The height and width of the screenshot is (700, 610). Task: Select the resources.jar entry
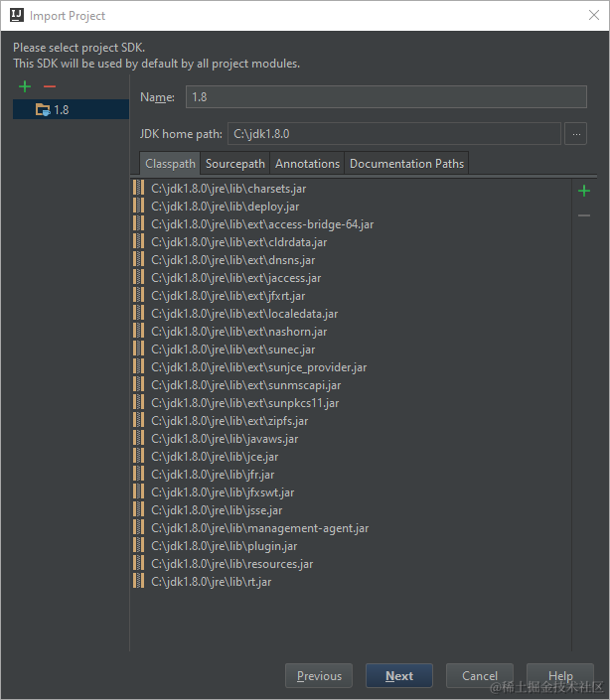[x=351, y=563]
